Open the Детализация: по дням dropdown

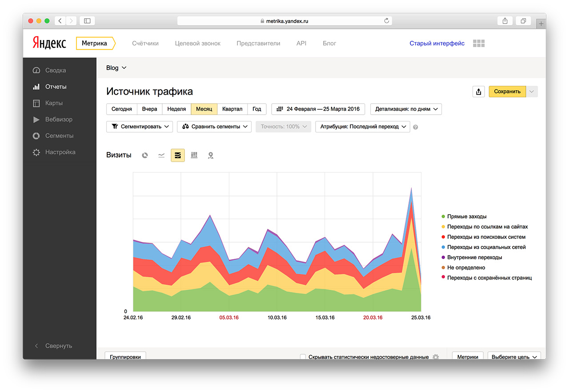pos(406,109)
